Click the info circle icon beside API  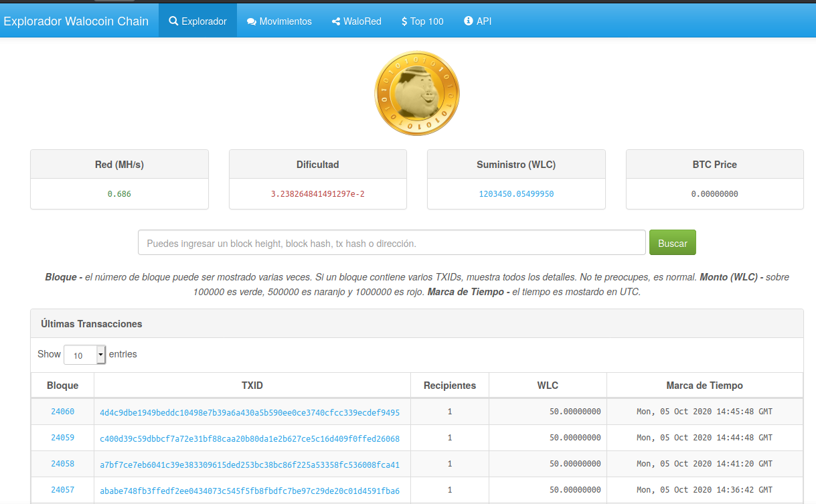[469, 21]
